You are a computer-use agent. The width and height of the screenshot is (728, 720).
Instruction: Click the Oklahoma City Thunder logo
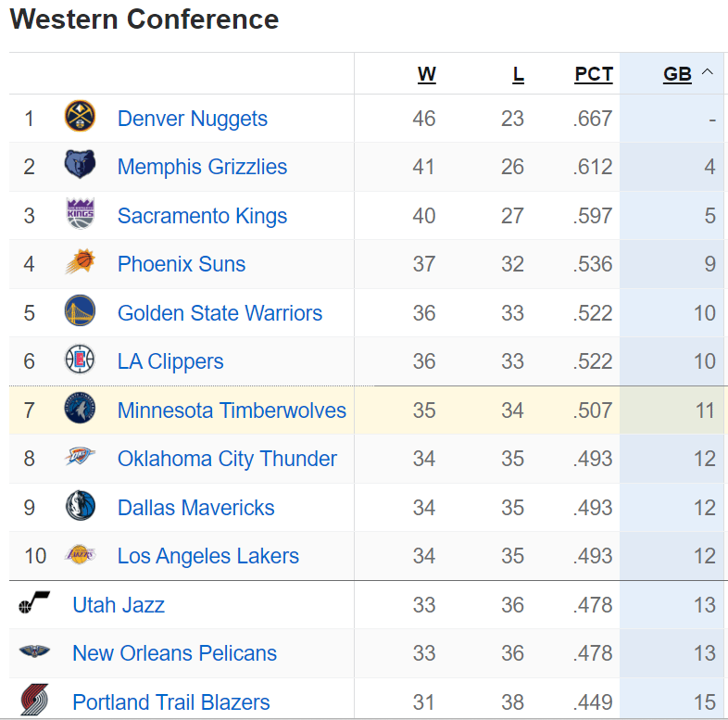(x=80, y=458)
